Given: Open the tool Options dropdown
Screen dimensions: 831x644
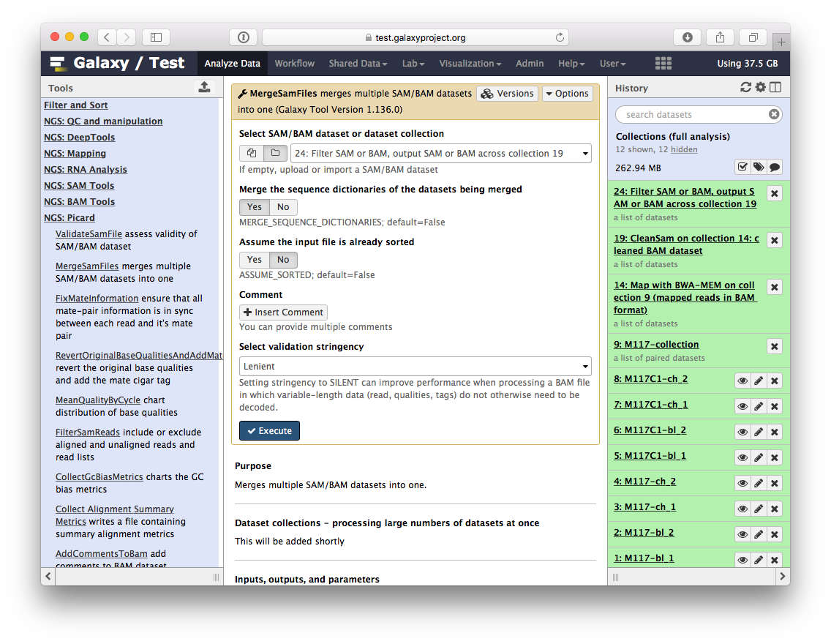Looking at the screenshot, I should [567, 93].
